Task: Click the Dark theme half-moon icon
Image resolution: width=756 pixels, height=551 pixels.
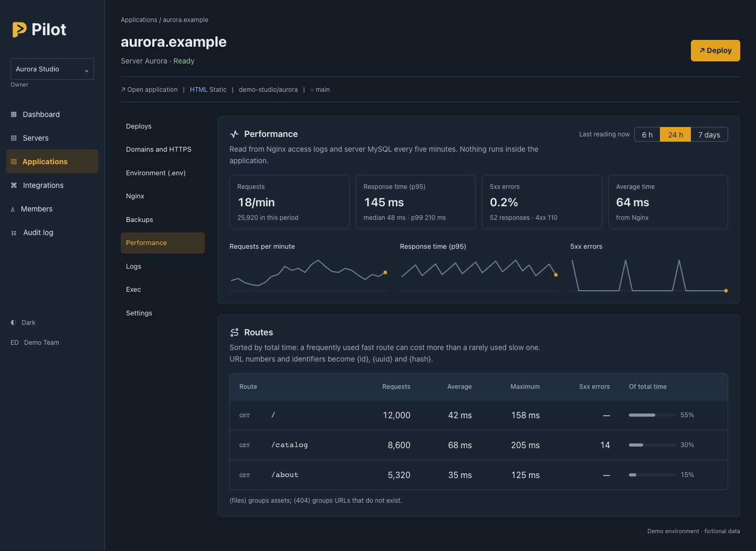Action: 14,323
